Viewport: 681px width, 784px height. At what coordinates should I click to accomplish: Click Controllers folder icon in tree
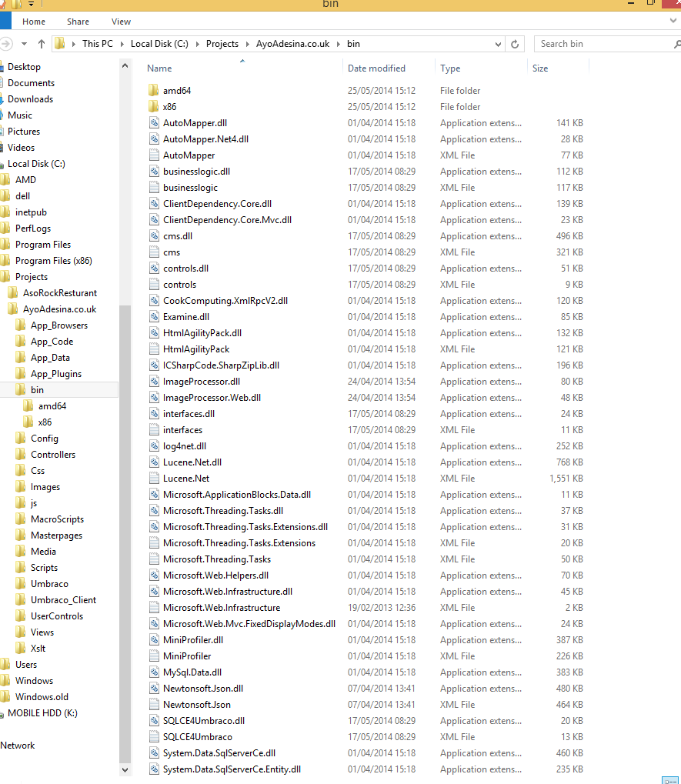[x=21, y=455]
